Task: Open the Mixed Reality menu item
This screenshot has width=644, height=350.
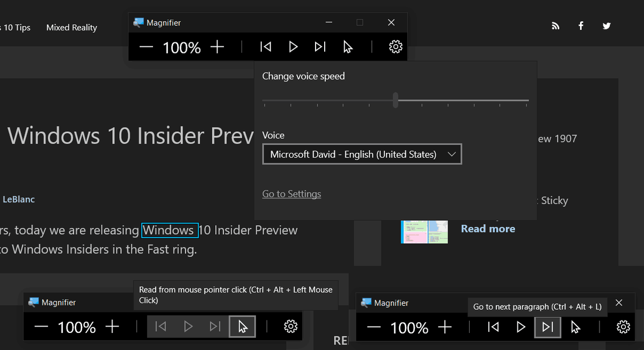Action: coord(72,27)
